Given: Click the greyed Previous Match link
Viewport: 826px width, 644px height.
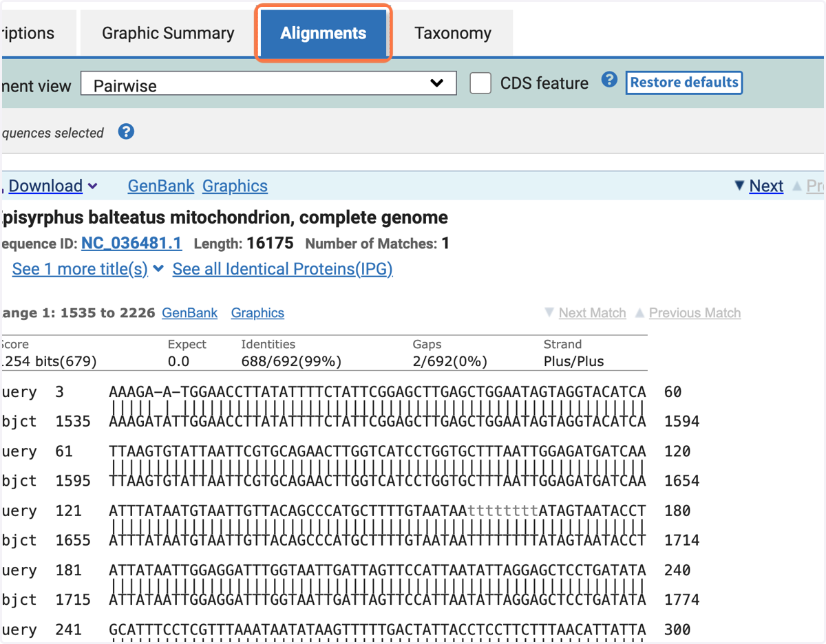Looking at the screenshot, I should (x=695, y=313).
